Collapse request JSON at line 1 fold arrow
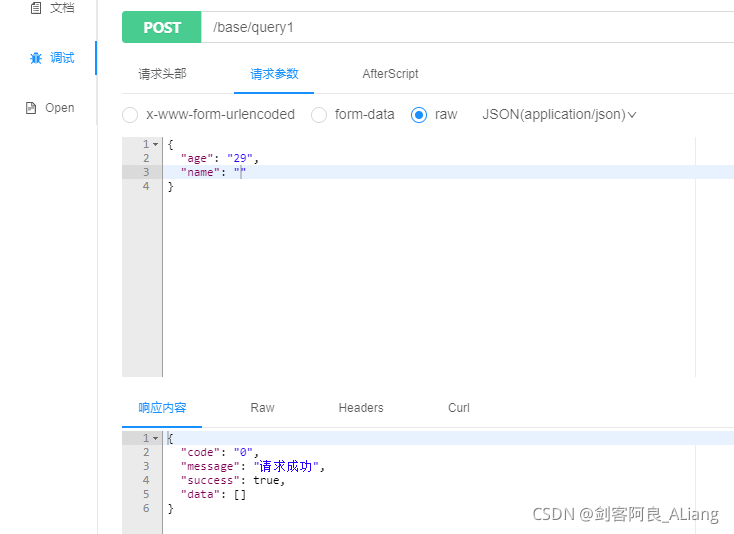The width and height of the screenshot is (734, 534). [x=155, y=145]
